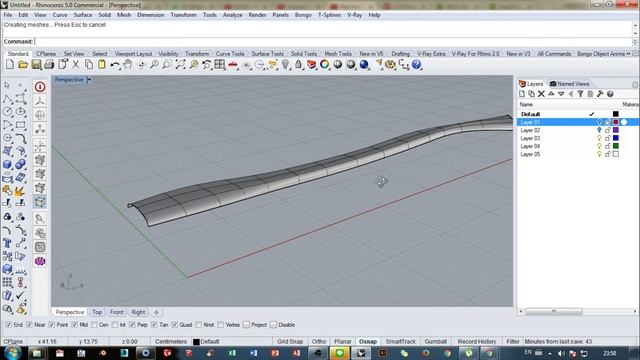
Task: Enable the Project osnap checkbox
Action: pyautogui.click(x=246, y=325)
